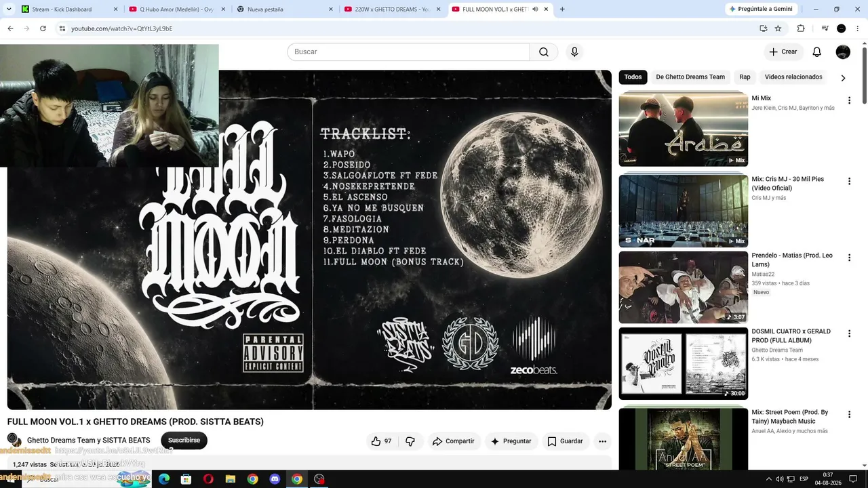868x488 pixels.
Task: Open the 30 Mil Pies mix thumbnail
Action: [684, 210]
